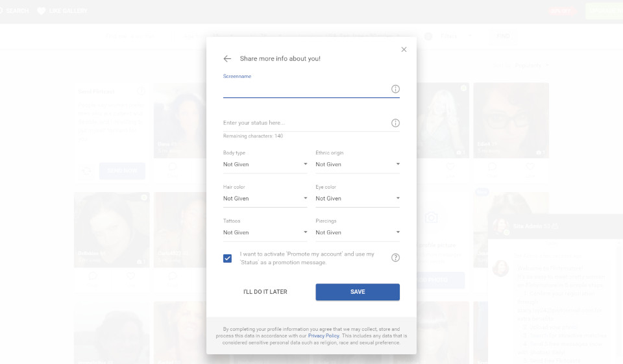
Task: Click the Screenname info icon
Action: (395, 89)
